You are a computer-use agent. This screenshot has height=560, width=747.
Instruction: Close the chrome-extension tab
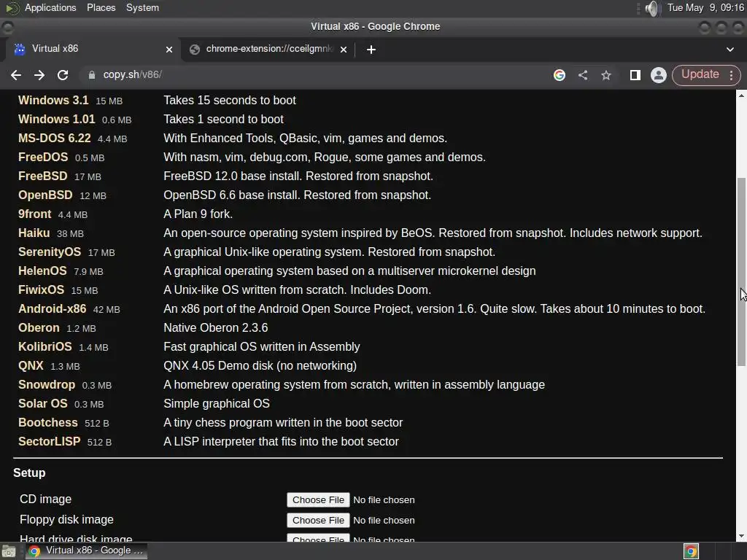coord(344,49)
